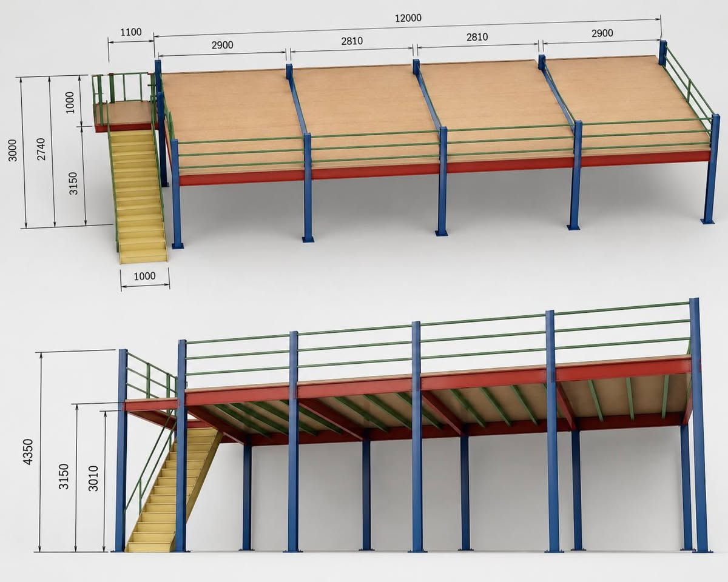This screenshot has width=728, height=582.
Task: Select the 3010 height dimension label
Action: (93, 477)
